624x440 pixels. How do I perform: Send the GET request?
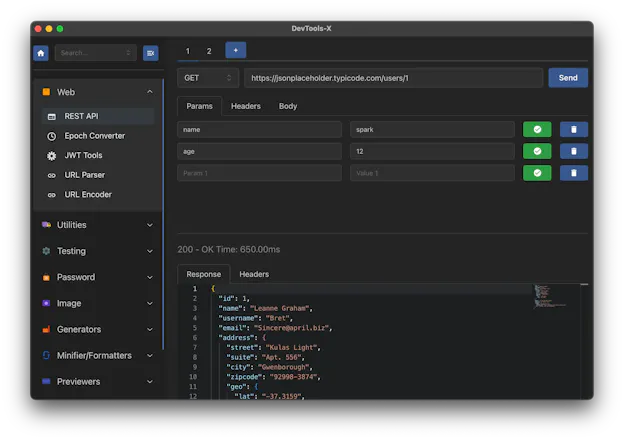pyautogui.click(x=568, y=78)
